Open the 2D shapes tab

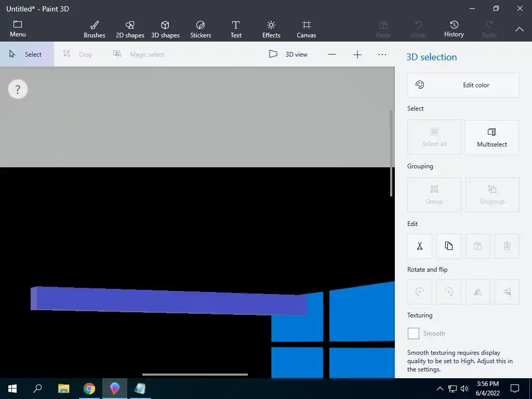click(130, 29)
